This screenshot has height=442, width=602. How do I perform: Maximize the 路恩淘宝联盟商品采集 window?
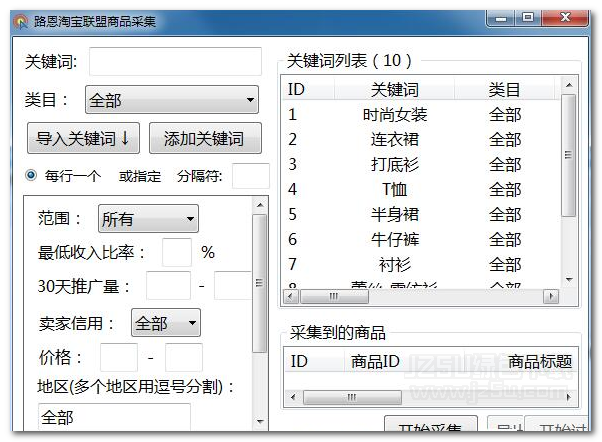point(528,18)
